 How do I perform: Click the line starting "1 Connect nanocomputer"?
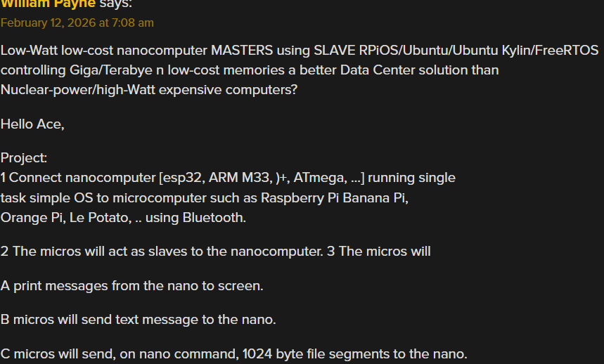tap(228, 178)
